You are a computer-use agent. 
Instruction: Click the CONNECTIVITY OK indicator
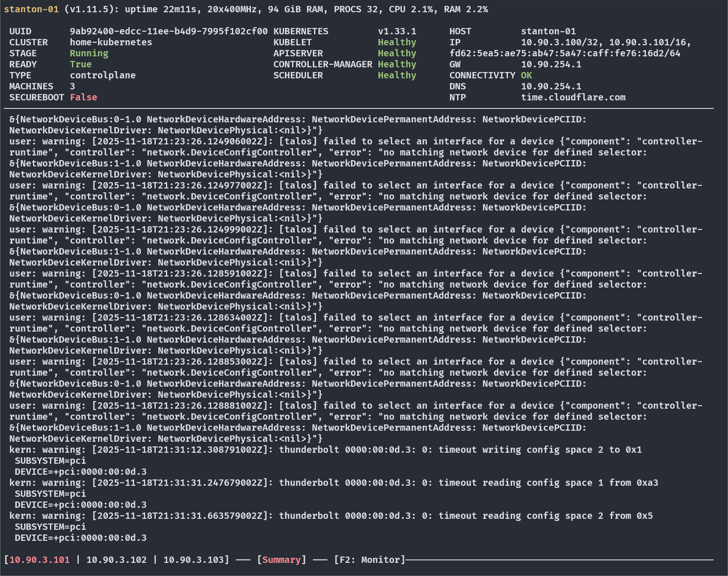tap(526, 75)
